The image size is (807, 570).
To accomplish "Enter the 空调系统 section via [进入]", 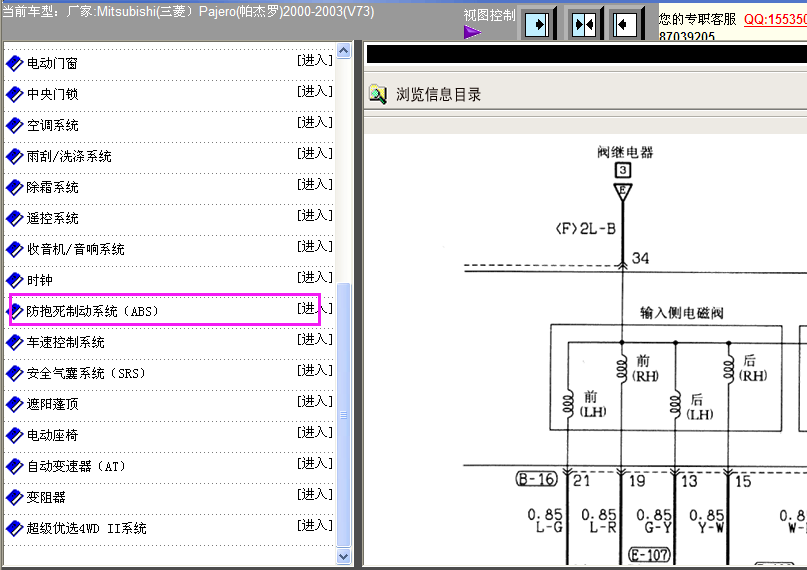I will tap(315, 122).
